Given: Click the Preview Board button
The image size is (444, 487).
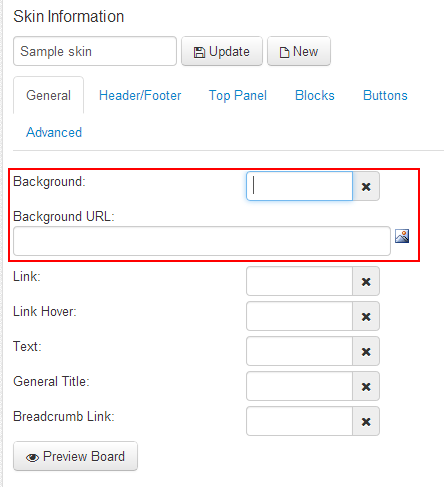Looking at the screenshot, I should [75, 456].
